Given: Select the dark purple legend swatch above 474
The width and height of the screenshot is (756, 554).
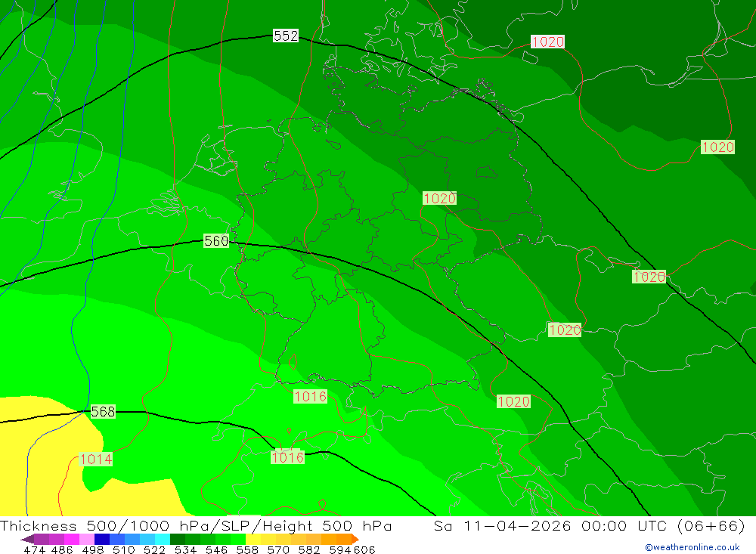Looking at the screenshot, I should pos(42,539).
